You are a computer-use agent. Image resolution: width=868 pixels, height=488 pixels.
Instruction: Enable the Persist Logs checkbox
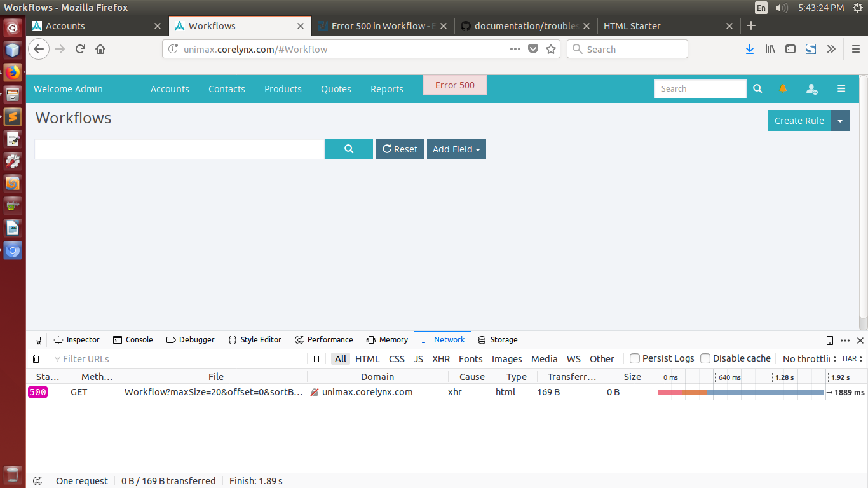point(635,358)
